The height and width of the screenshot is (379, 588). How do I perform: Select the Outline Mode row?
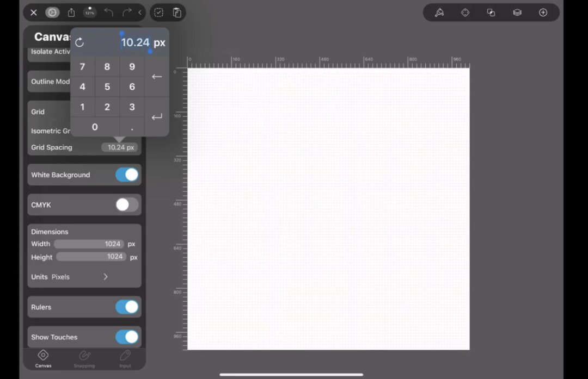49,82
